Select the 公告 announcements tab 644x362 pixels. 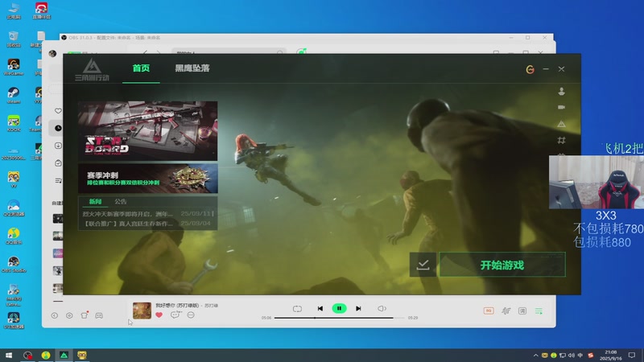tap(121, 202)
